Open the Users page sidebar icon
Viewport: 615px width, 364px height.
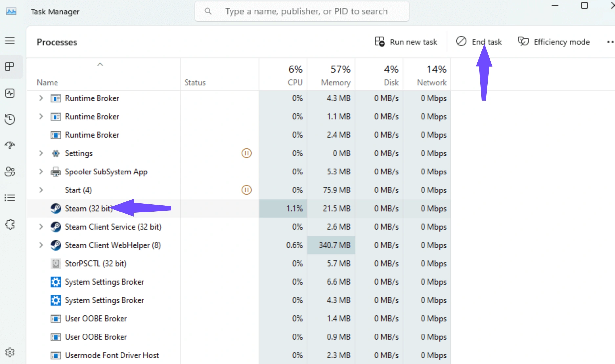coord(10,172)
